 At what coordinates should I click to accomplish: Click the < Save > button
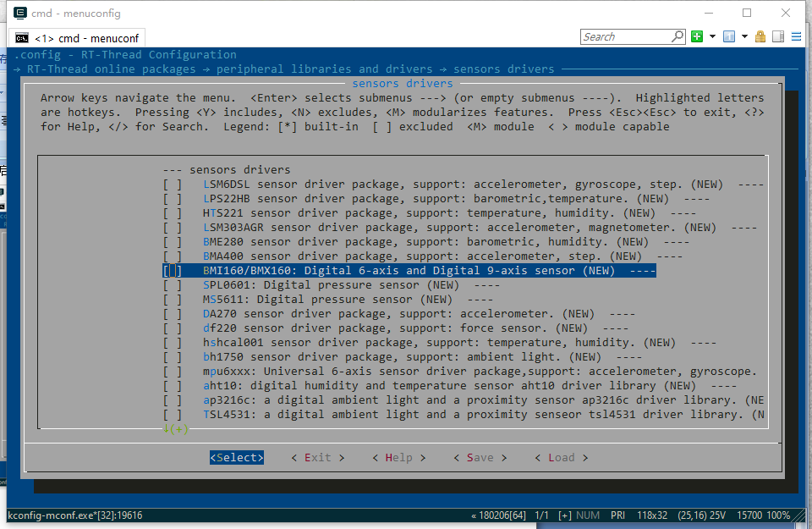point(480,458)
